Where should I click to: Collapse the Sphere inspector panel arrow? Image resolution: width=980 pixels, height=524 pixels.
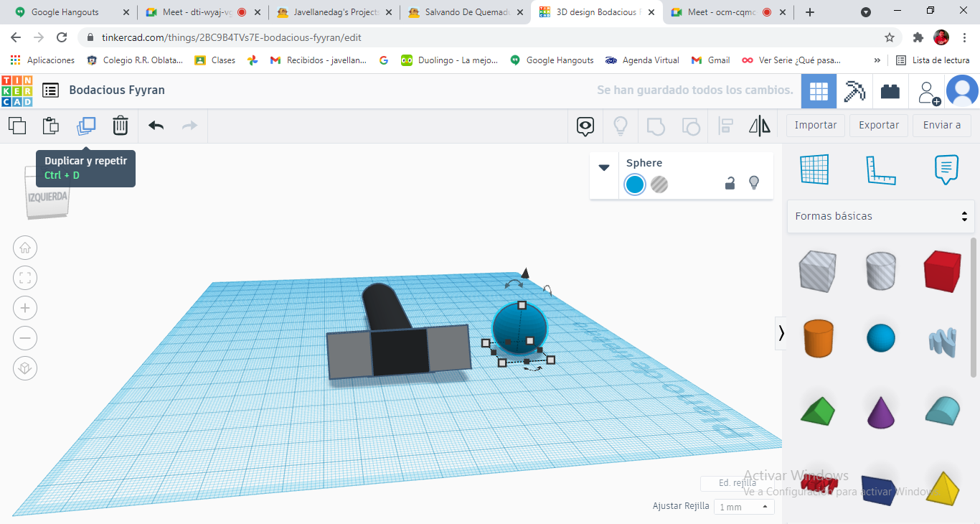[604, 167]
